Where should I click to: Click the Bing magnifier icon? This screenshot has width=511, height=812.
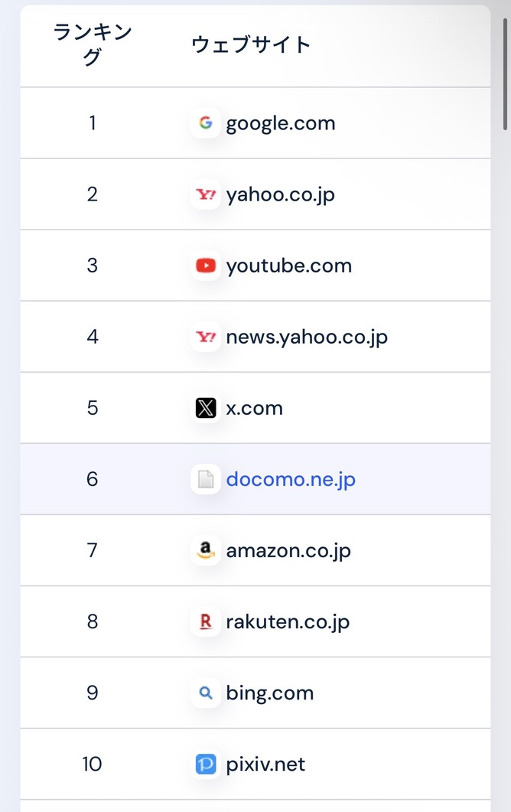pos(206,693)
